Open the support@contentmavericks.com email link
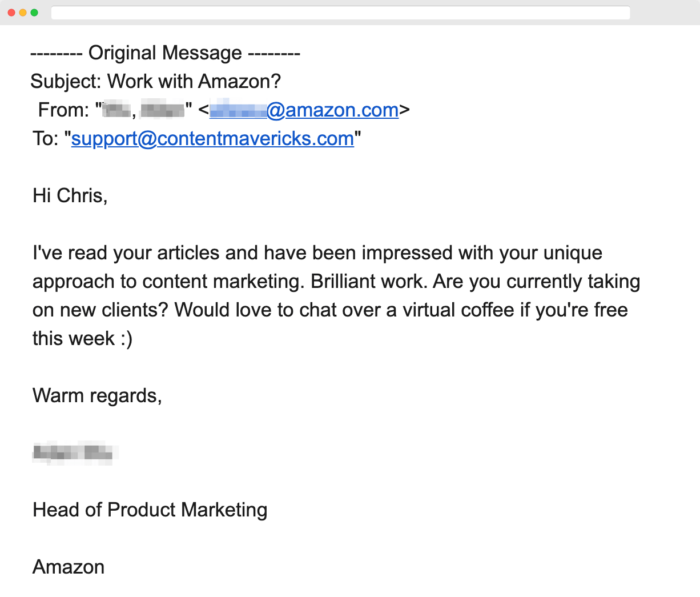Screen dimensions: 700x597 tap(212, 138)
